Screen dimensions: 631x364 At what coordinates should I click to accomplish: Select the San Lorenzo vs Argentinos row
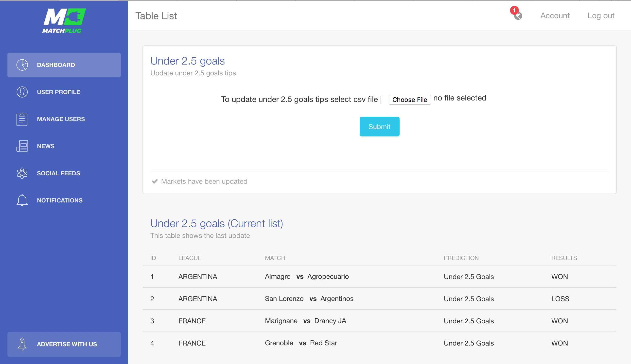[379, 298]
